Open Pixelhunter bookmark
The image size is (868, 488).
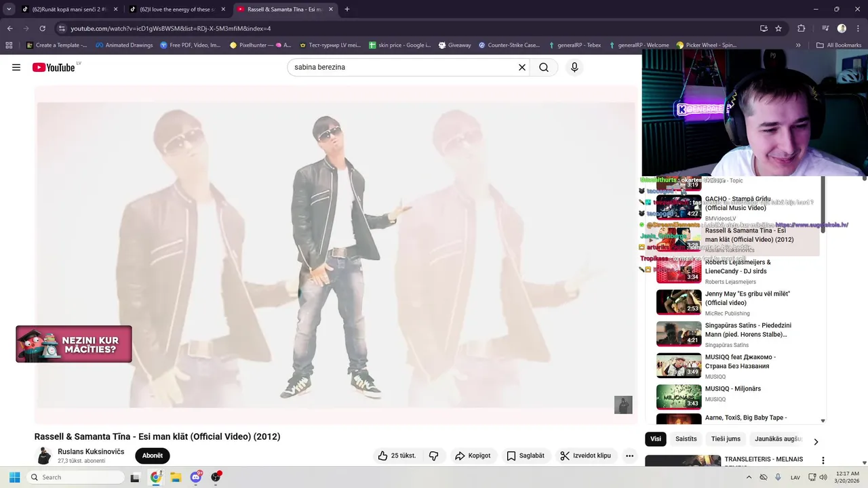point(260,45)
